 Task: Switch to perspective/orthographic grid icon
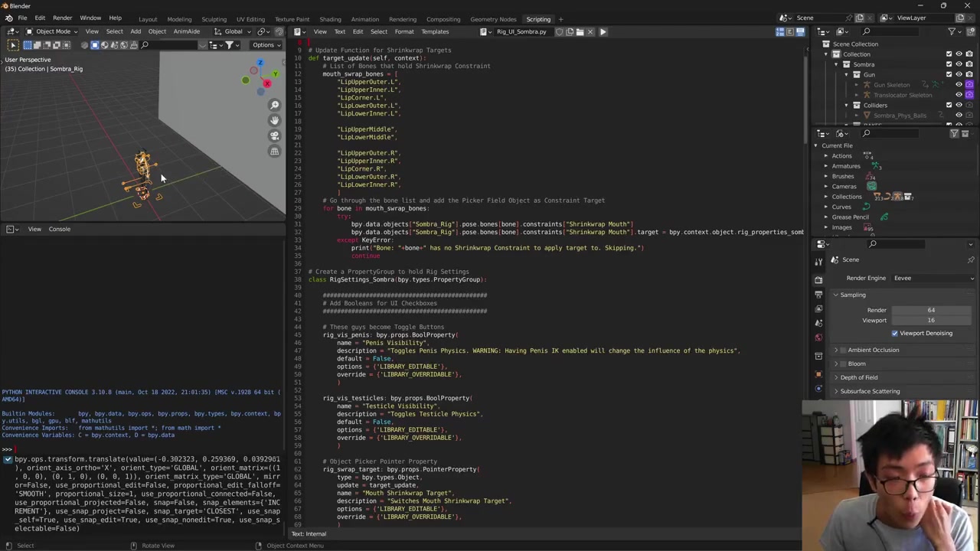pos(275,152)
